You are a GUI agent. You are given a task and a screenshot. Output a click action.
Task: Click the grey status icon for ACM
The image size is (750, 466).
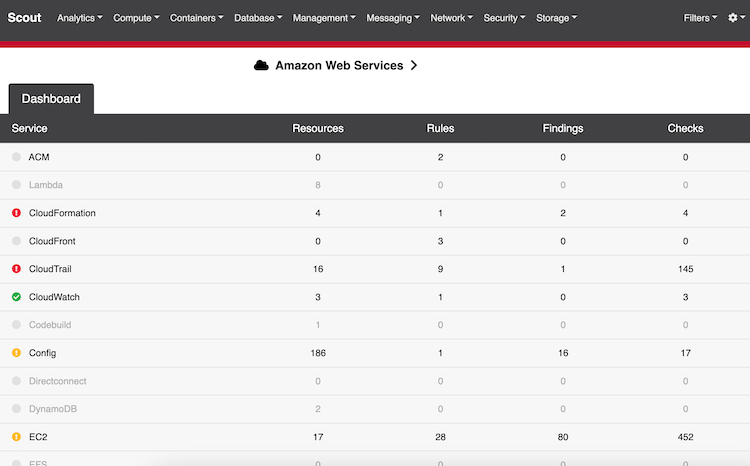point(16,157)
